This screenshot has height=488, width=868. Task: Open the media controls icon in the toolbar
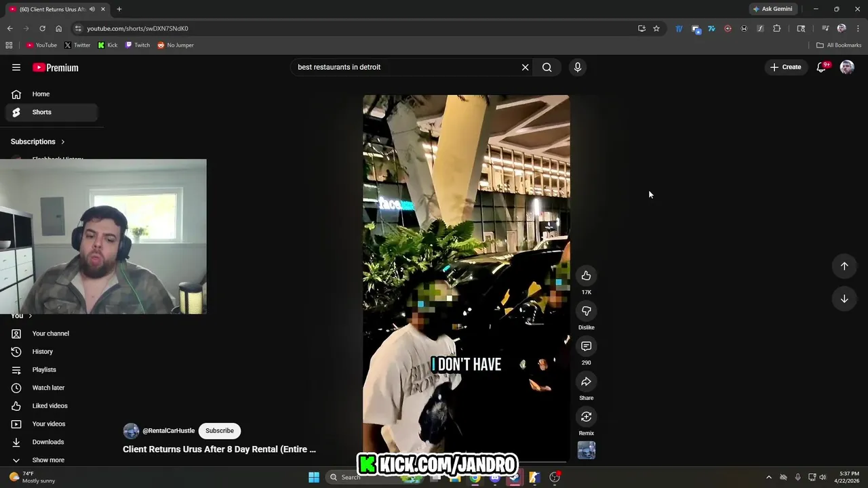[825, 28]
